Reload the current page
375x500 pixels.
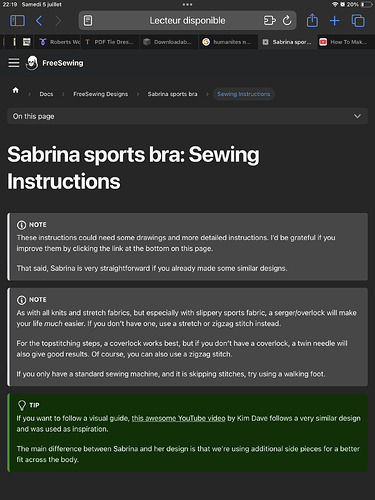287,21
